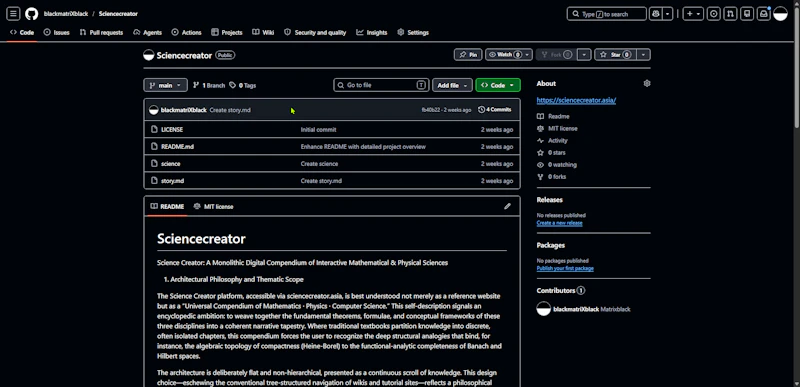Open the repository Settings tab
The height and width of the screenshot is (387, 800).
[x=413, y=32]
